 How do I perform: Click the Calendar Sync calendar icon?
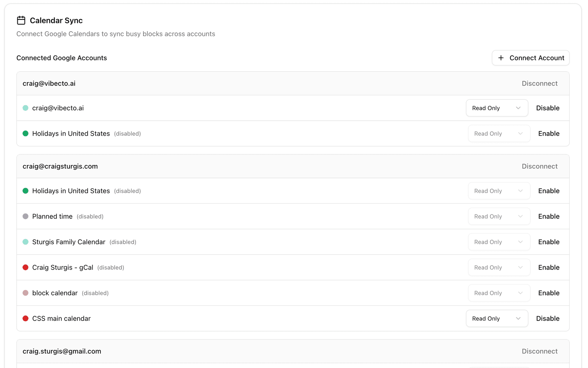(x=21, y=20)
